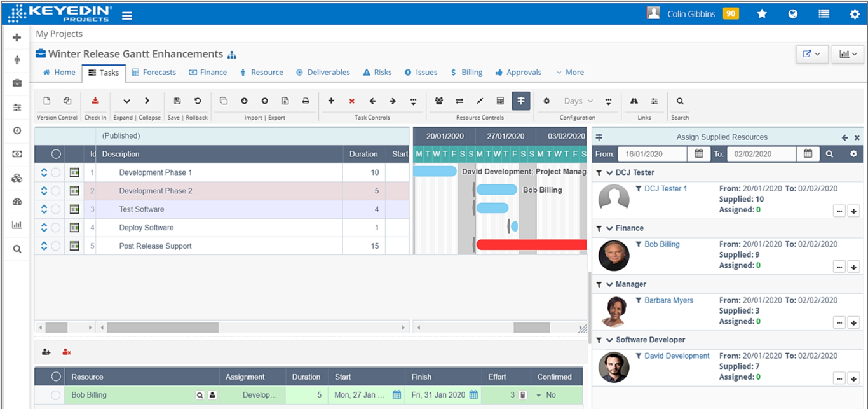Open the chart view dropdown at the top right

[848, 54]
